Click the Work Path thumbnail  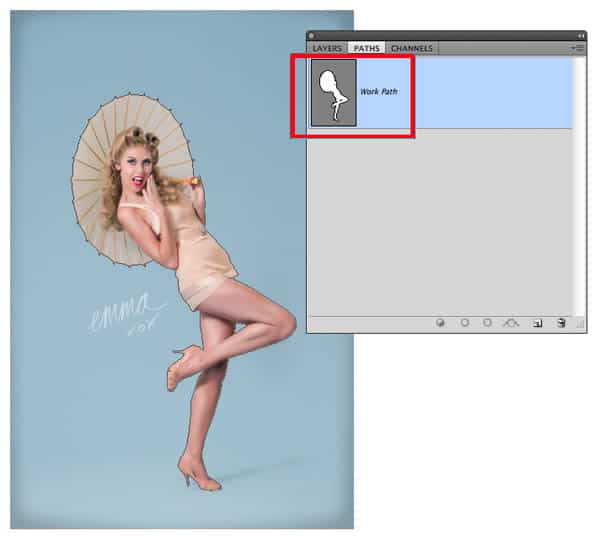333,92
